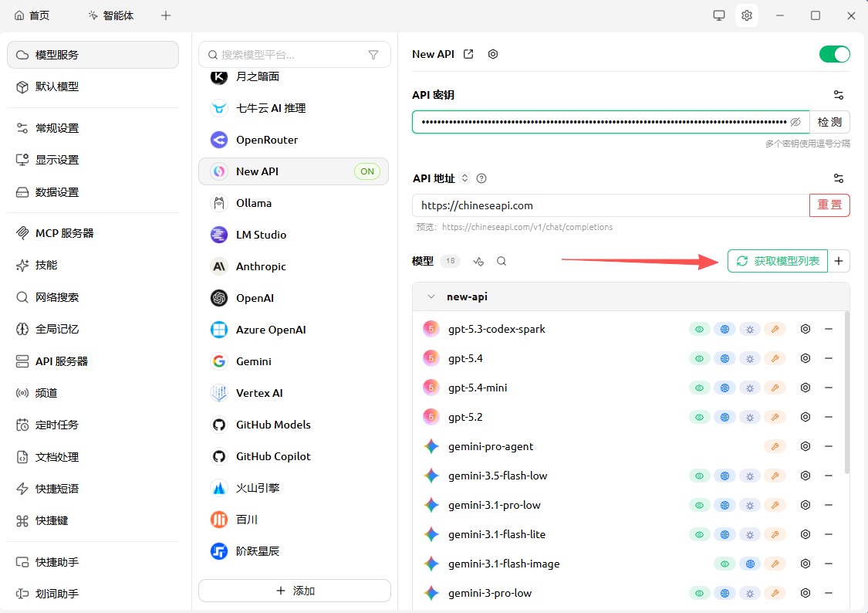Screen dimensions: 868x613
Task: Open settings for gemini-3.1-flash-image model
Action: pyautogui.click(x=806, y=564)
